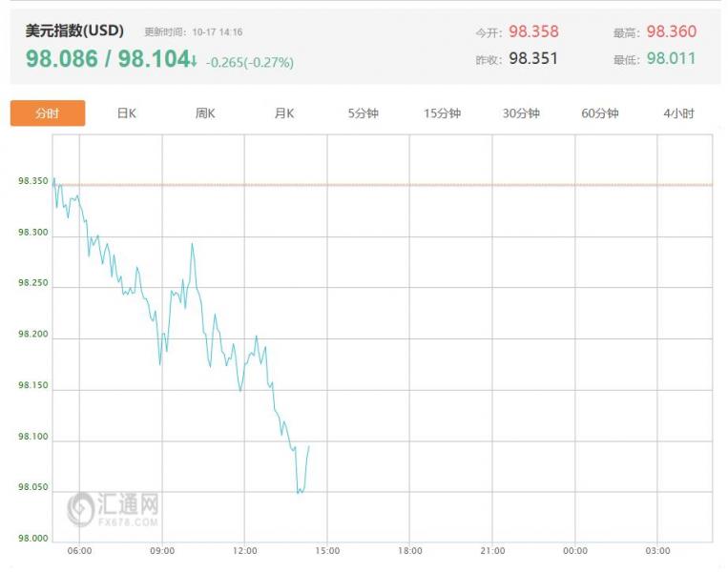Click the 12:00 label on the time axis

[245, 551]
